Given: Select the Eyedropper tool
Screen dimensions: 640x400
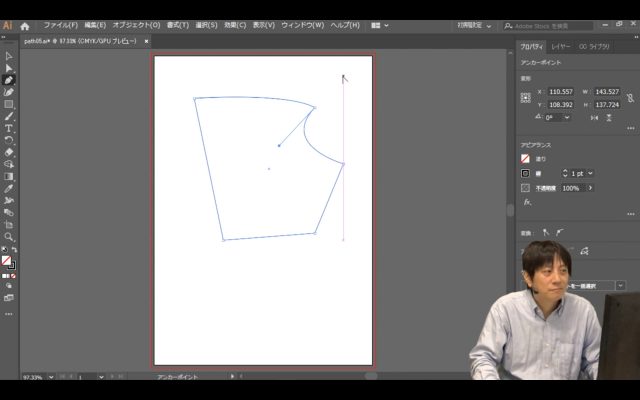Looking at the screenshot, I should coord(9,188).
